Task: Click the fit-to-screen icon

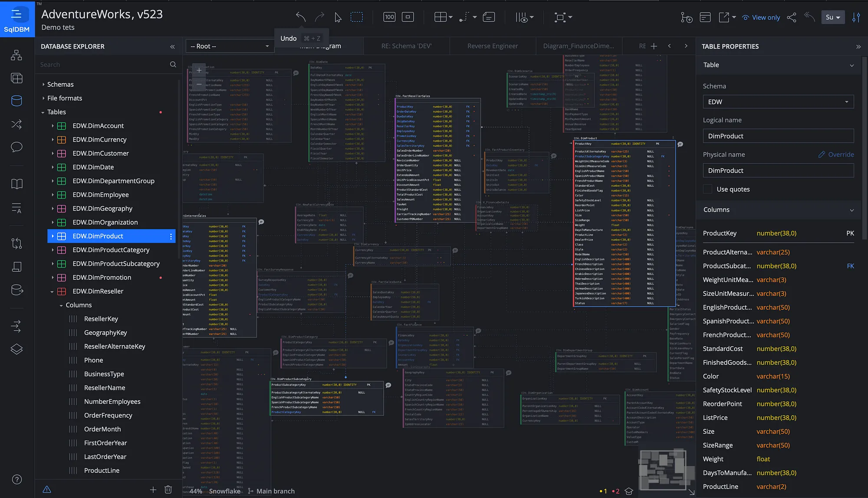Action: click(408, 17)
